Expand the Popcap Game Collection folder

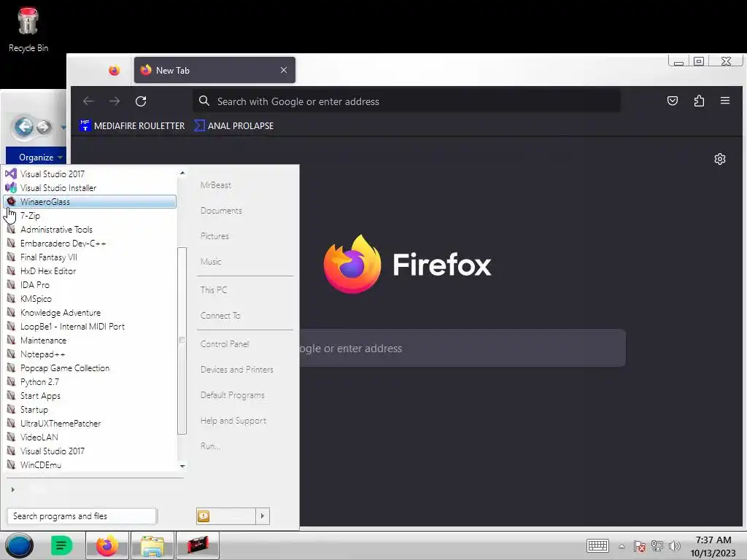coord(90,367)
